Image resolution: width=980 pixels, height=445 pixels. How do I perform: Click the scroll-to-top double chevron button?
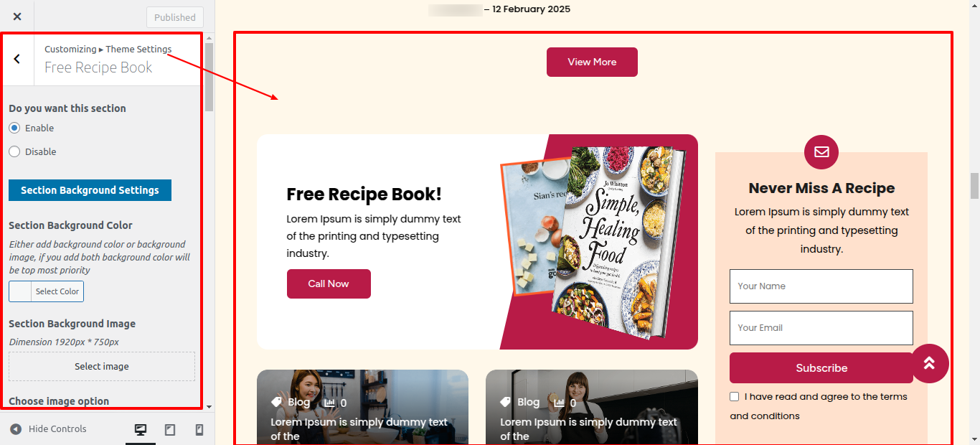tap(929, 363)
